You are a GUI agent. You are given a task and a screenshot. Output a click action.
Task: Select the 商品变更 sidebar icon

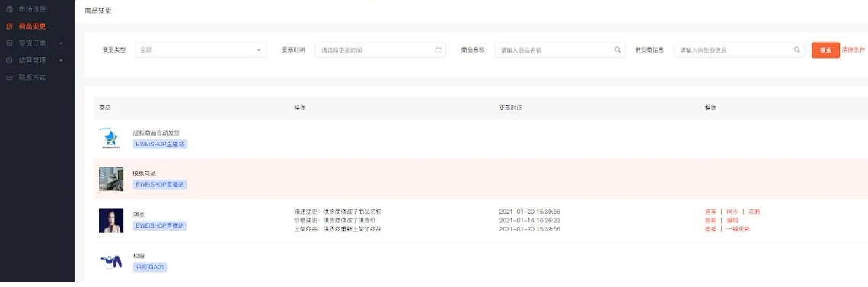coord(9,26)
